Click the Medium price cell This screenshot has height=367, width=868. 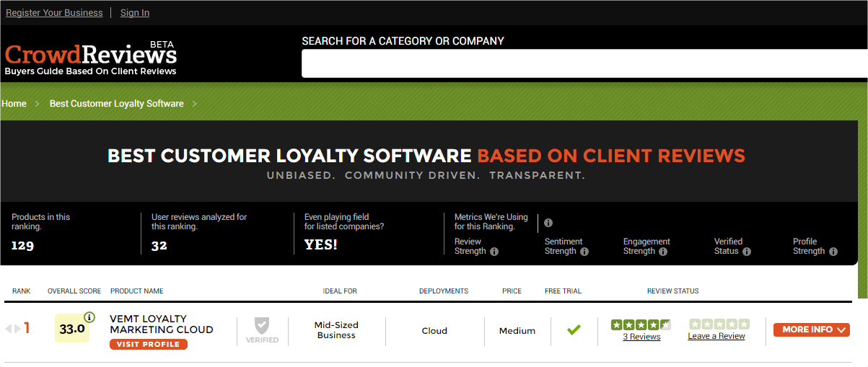coord(517,331)
